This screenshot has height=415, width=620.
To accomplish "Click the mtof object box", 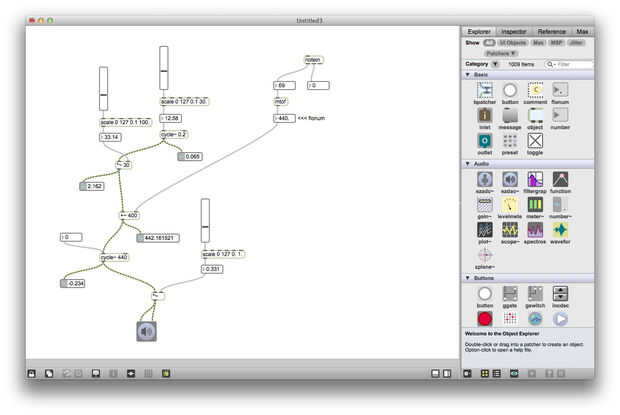I will [x=281, y=102].
